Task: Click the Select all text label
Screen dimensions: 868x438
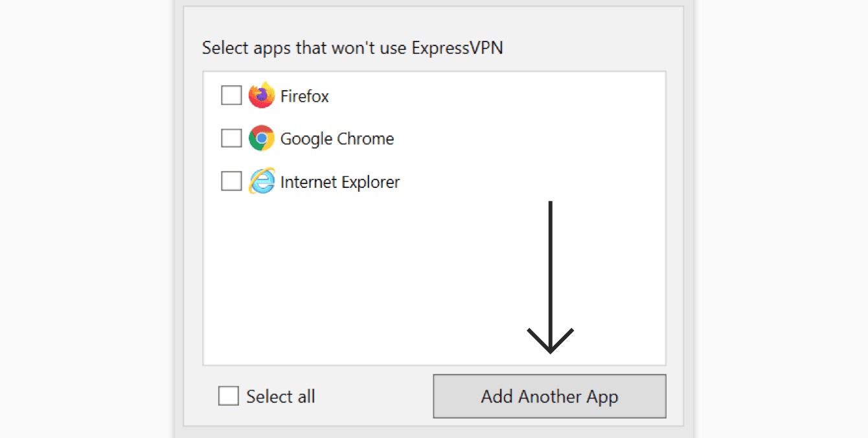Action: coord(280,397)
